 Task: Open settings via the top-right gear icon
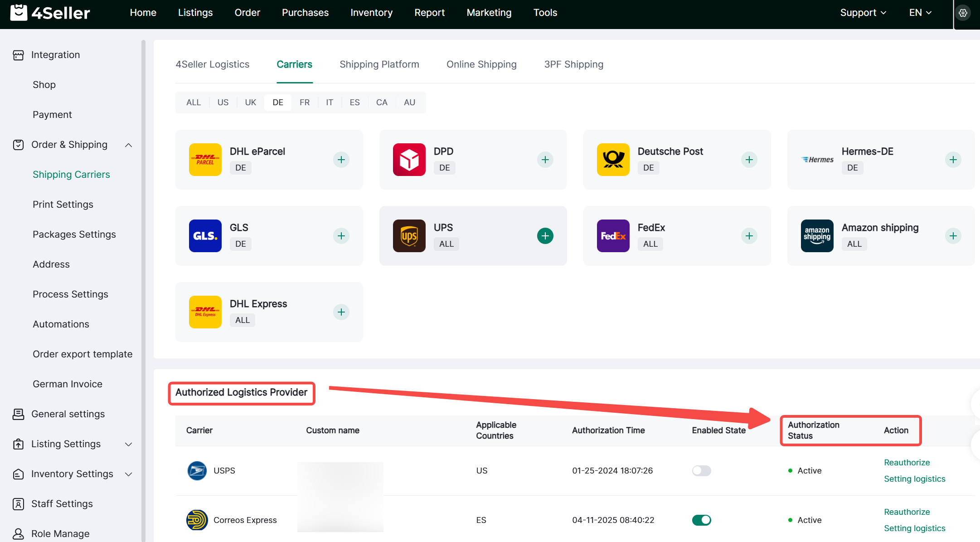point(963,13)
